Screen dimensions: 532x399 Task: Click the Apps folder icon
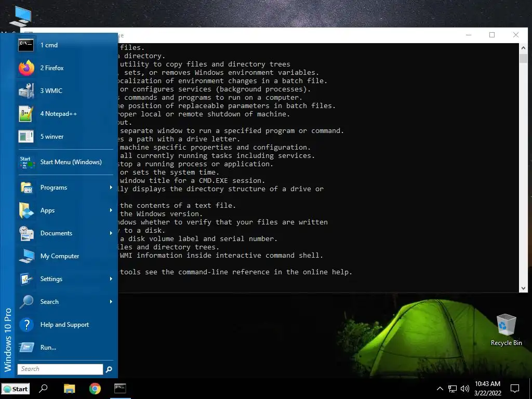(26, 210)
